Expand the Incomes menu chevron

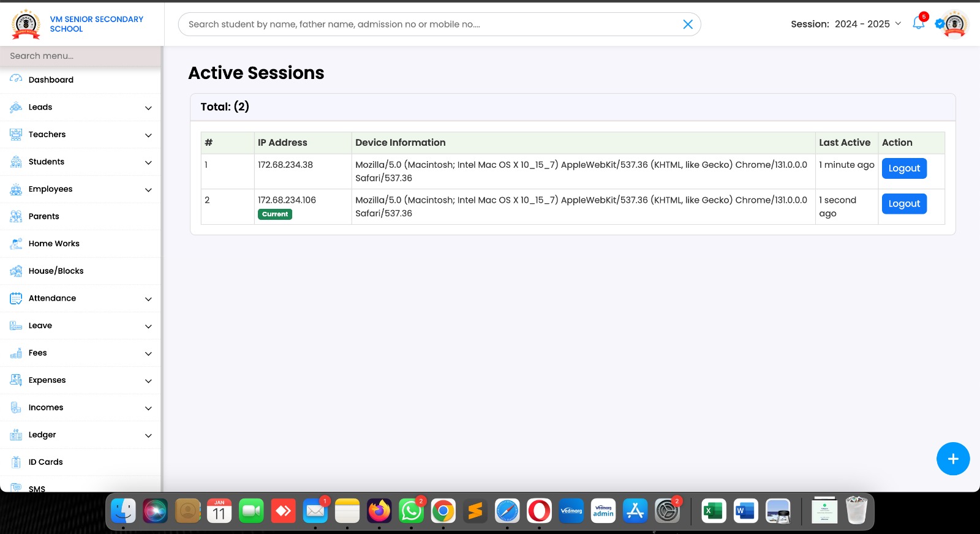click(148, 408)
